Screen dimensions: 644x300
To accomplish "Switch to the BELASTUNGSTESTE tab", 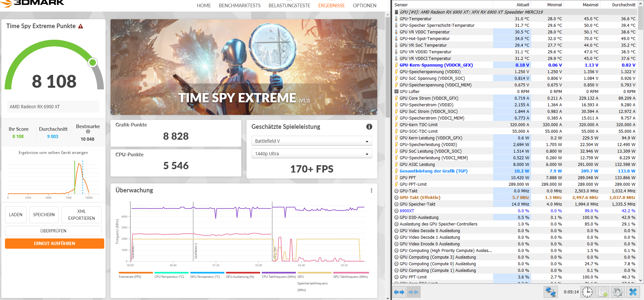I will tap(289, 6).
